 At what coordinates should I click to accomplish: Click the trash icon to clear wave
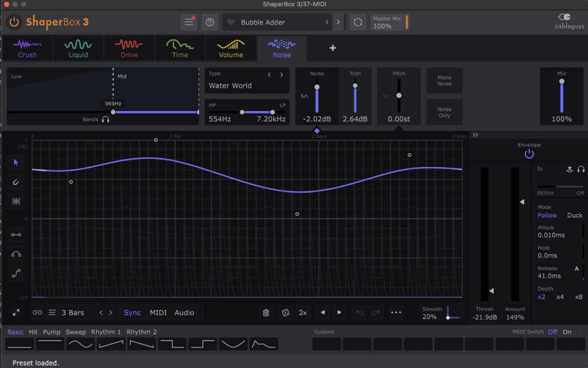pyautogui.click(x=266, y=312)
